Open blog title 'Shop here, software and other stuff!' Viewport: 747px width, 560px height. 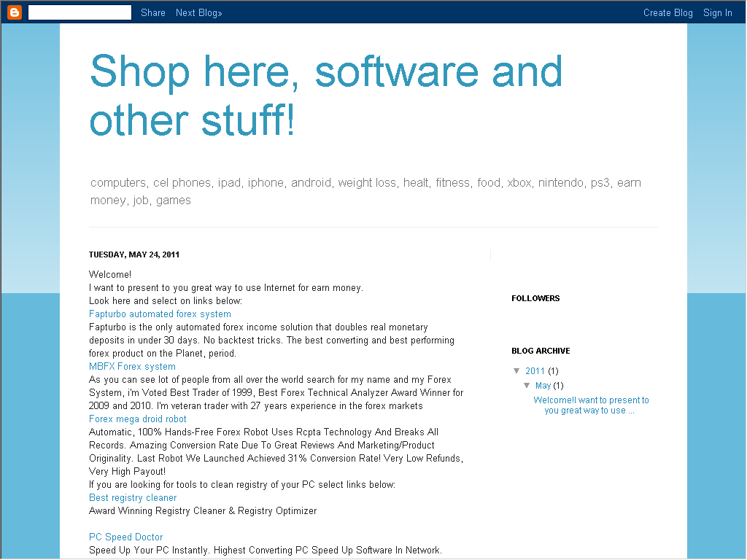326,96
